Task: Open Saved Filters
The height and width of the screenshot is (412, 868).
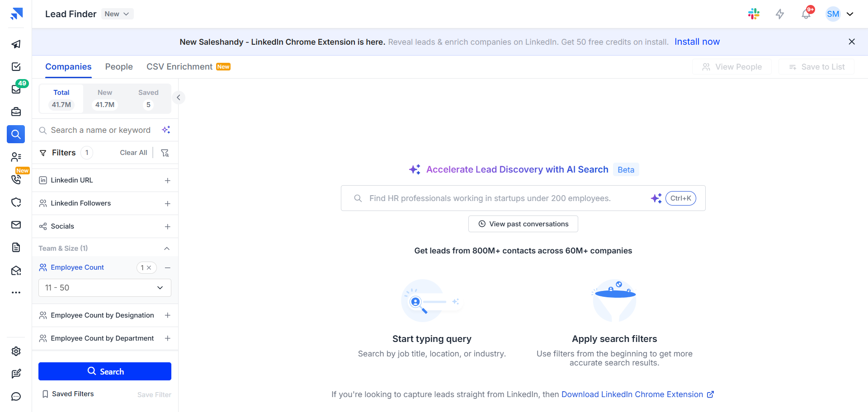Action: coord(68,394)
